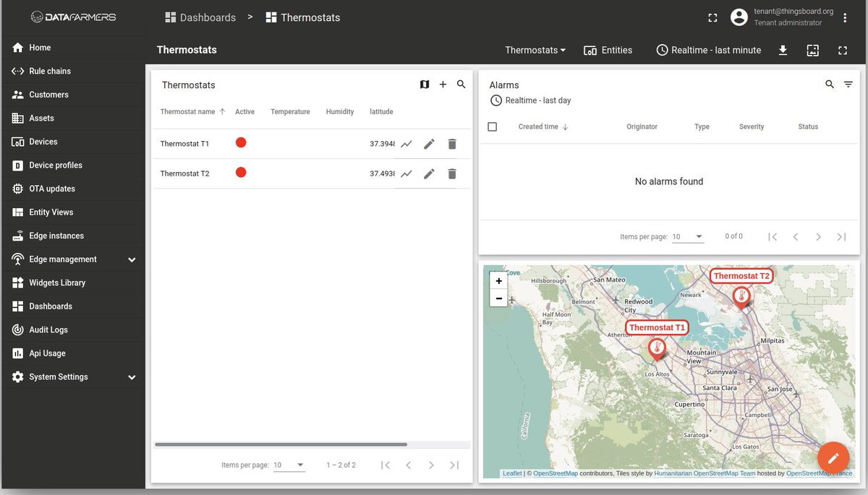Screen dimensions: 868x495
Task: Go to Assets in the sidebar
Action: pos(73,118)
